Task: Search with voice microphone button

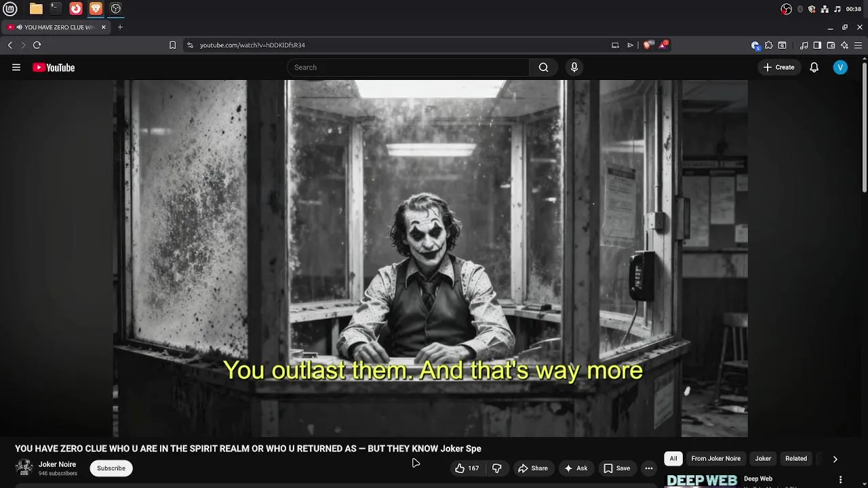Action: point(574,67)
